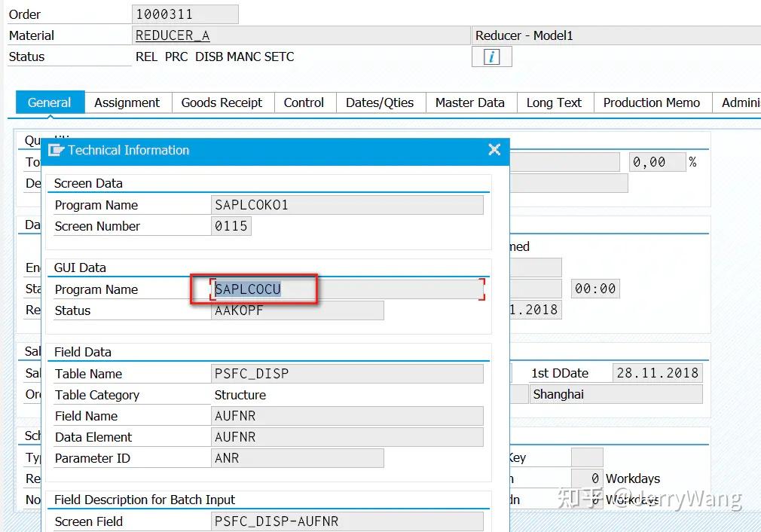This screenshot has height=532, width=761.
Task: Click the Screen Number field showing 0115
Action: click(x=231, y=225)
